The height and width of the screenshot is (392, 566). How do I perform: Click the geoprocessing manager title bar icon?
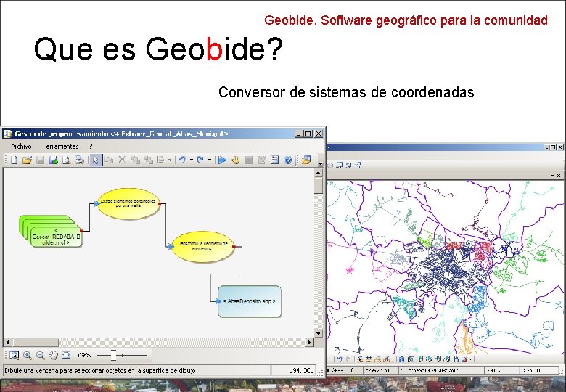coord(7,134)
